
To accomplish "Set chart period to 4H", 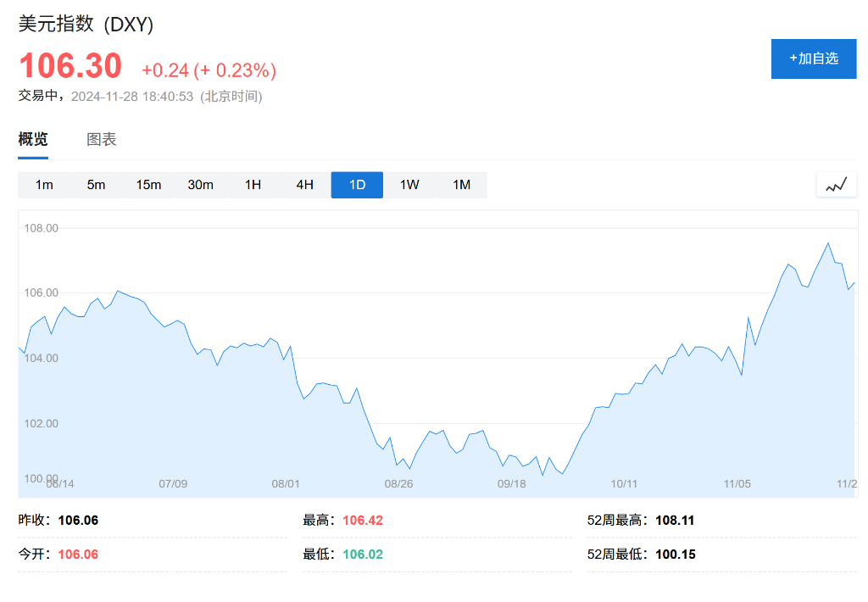I will click(x=304, y=185).
